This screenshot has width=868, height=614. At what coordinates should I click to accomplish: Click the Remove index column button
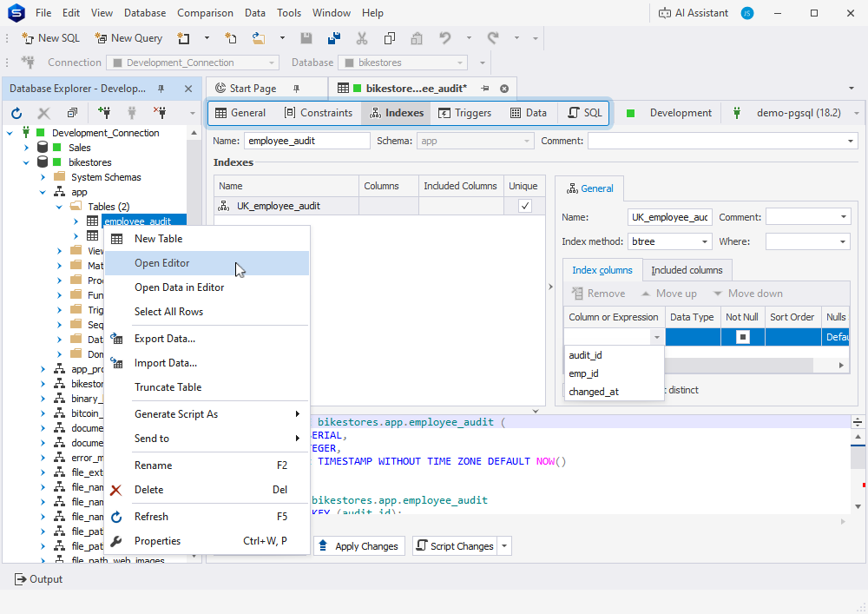coord(599,294)
